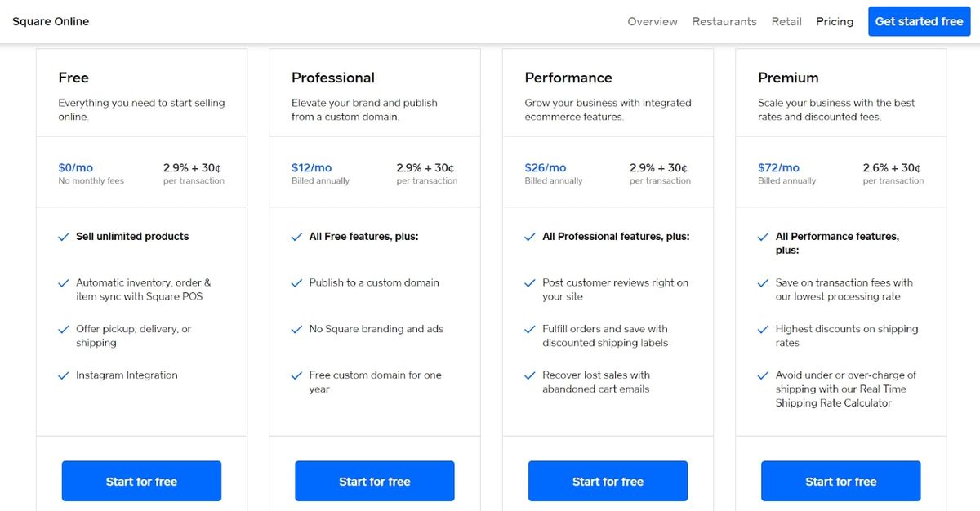Click the checkmark next to Instagram Integration

[x=64, y=375]
